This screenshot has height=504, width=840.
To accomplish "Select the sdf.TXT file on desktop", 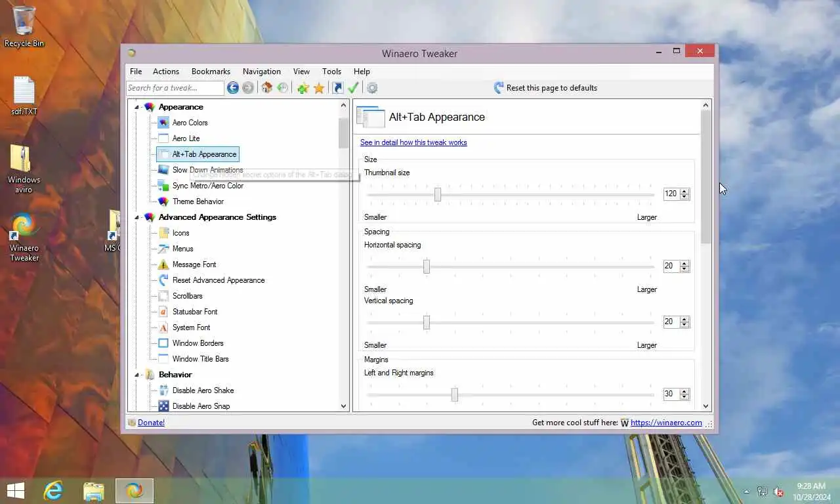I will click(x=24, y=96).
